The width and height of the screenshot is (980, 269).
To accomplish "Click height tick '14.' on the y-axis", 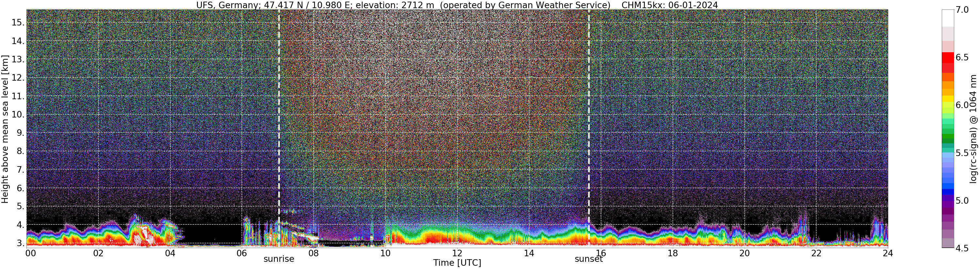I will pos(18,41).
